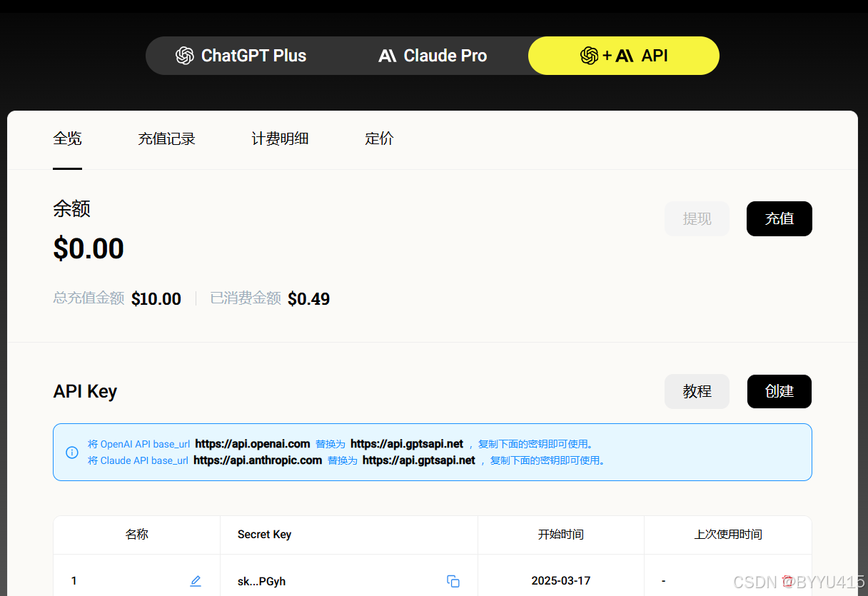Select the yellow API tab
Viewport: 868px width, 596px height.
point(624,56)
